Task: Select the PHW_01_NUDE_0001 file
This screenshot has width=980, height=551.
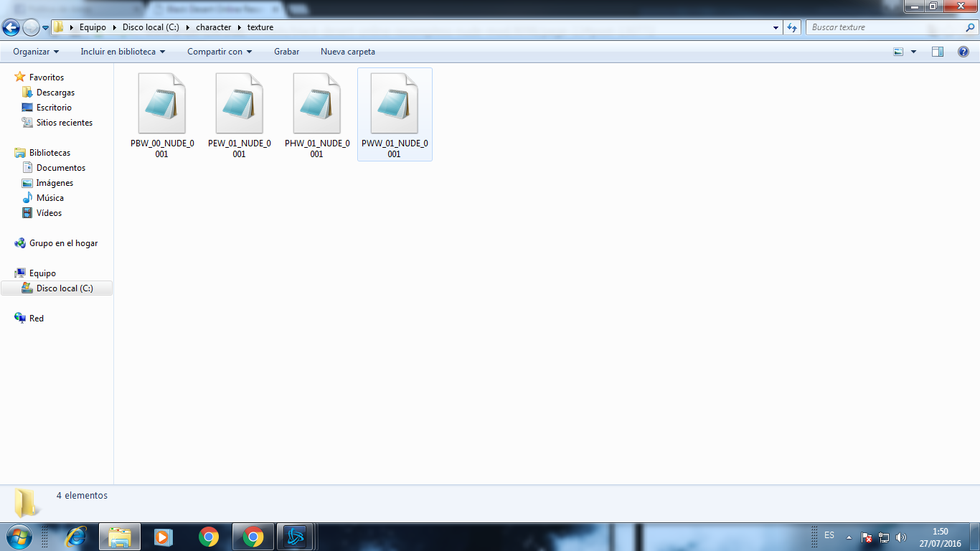Action: (317, 115)
